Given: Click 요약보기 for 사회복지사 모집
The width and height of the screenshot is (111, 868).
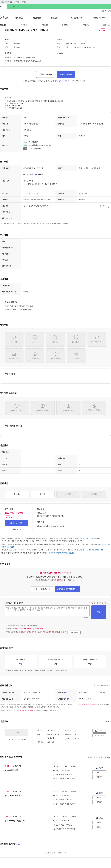Looking at the screenshot, I should 99,772.
